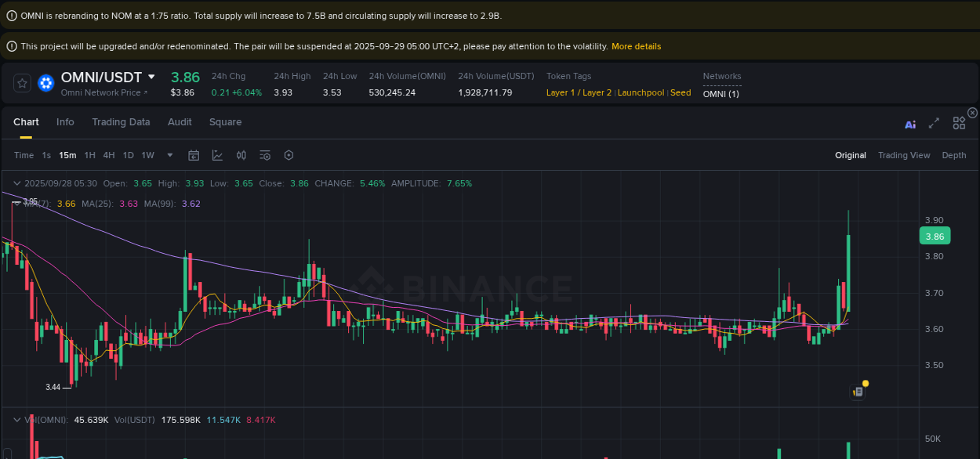The image size is (980, 459).
Task: Open the Launchpool token tag
Action: pos(641,92)
